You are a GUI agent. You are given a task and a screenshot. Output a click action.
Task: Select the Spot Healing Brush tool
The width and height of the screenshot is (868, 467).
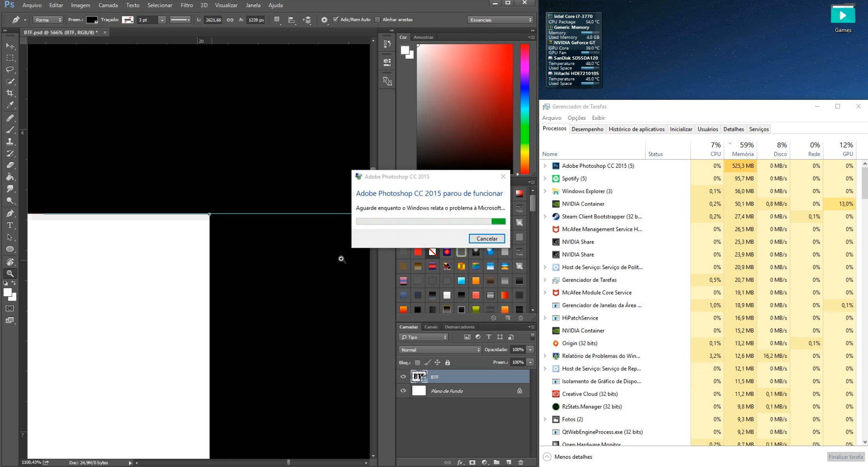(10, 118)
